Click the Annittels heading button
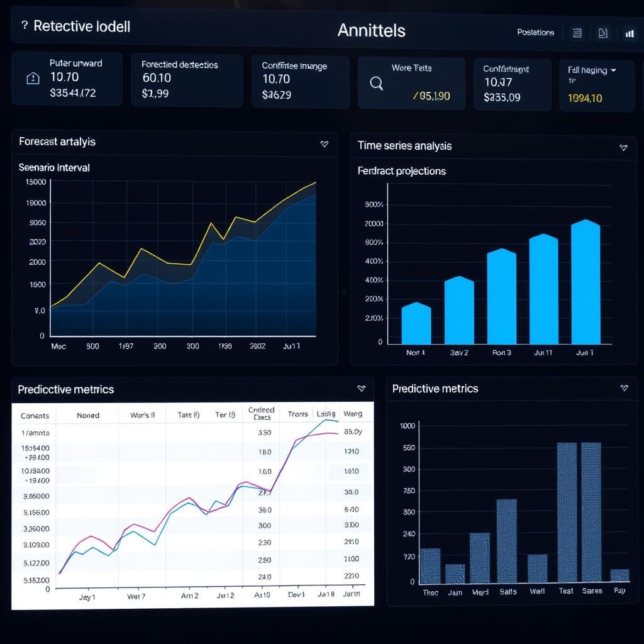 coord(371,30)
